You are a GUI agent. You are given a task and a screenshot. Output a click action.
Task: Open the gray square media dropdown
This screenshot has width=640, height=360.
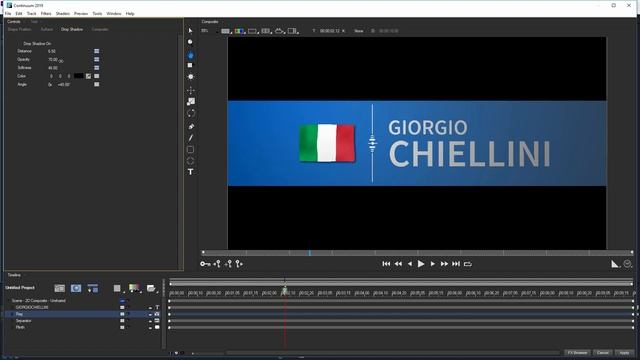[x=118, y=289]
